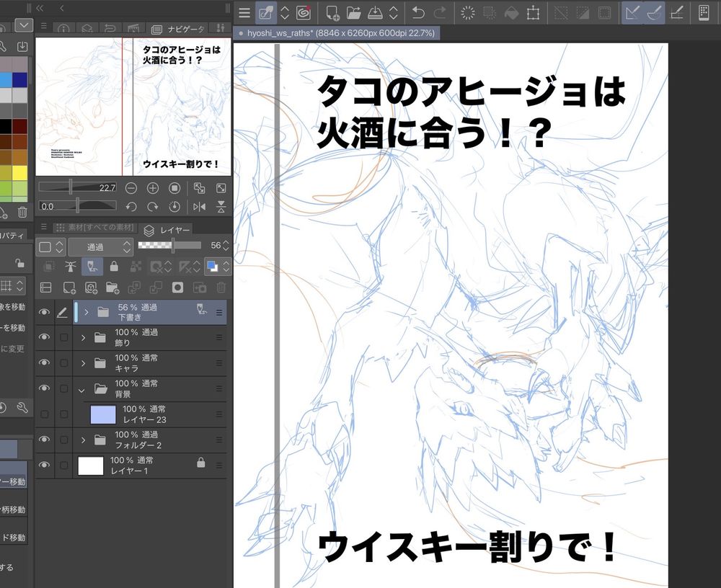Adjust the layer opacity slider at 56
Viewport: 721px width, 588px height.
169,246
